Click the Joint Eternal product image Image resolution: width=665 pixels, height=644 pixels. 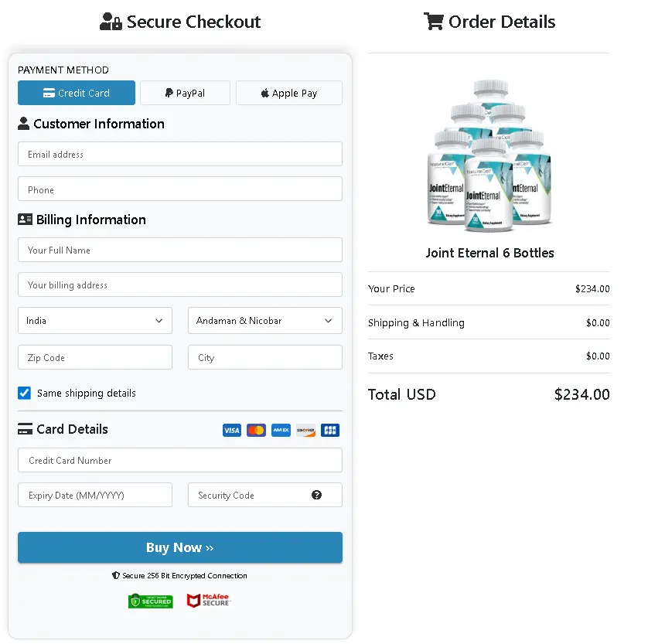click(x=489, y=155)
